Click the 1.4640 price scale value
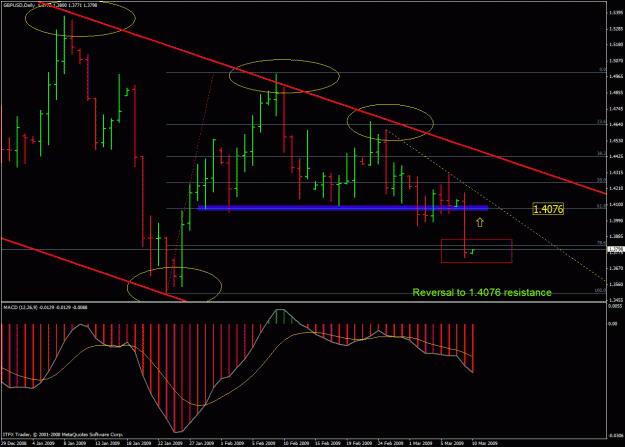Image resolution: width=625 pixels, height=447 pixels. coord(616,124)
